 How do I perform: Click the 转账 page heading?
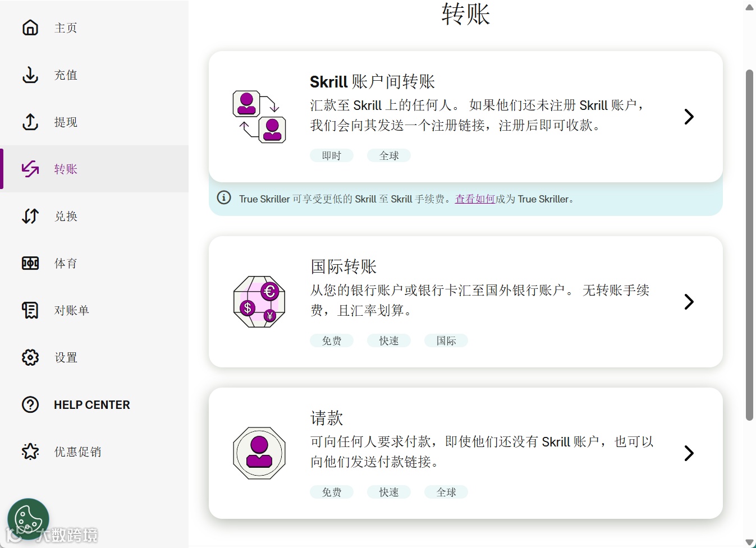[466, 14]
